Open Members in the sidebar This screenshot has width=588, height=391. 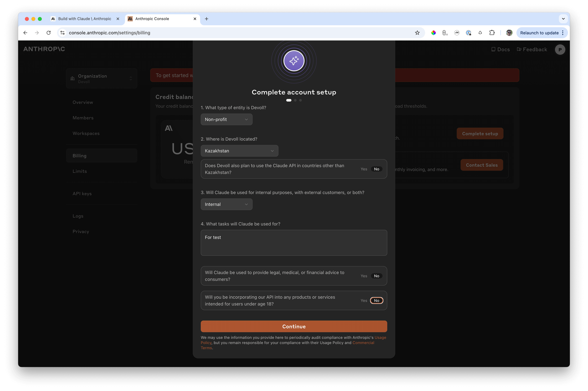pos(83,118)
